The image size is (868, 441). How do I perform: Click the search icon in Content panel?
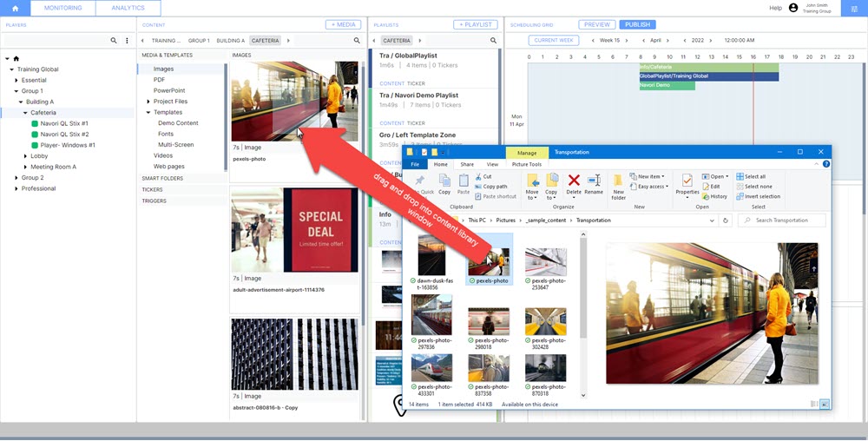357,41
